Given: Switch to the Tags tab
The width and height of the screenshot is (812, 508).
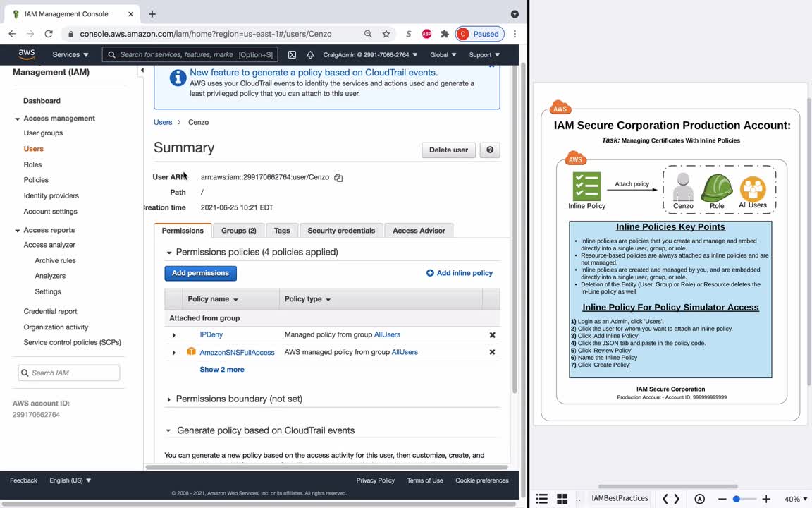Looking at the screenshot, I should point(282,230).
